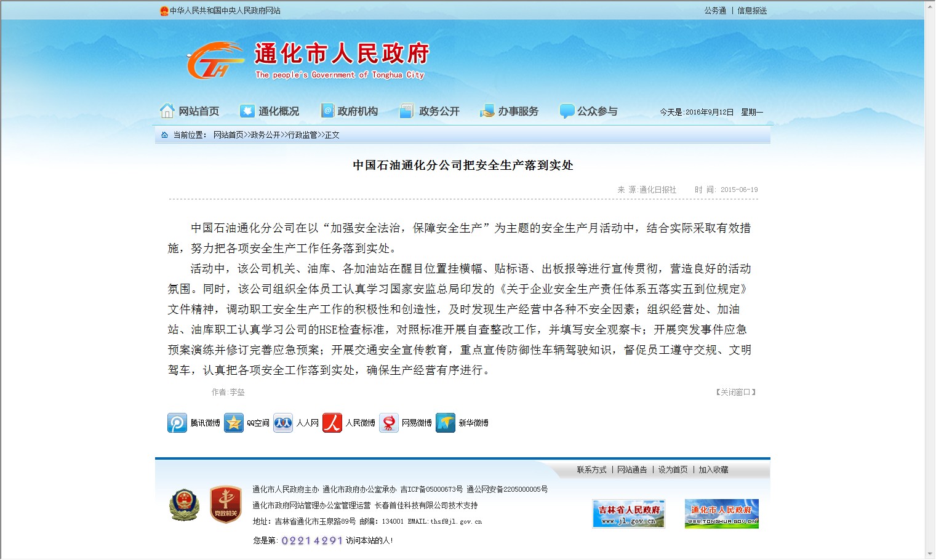Select 办事服务 in the navigation bar
This screenshot has width=936, height=560.
tap(510, 111)
